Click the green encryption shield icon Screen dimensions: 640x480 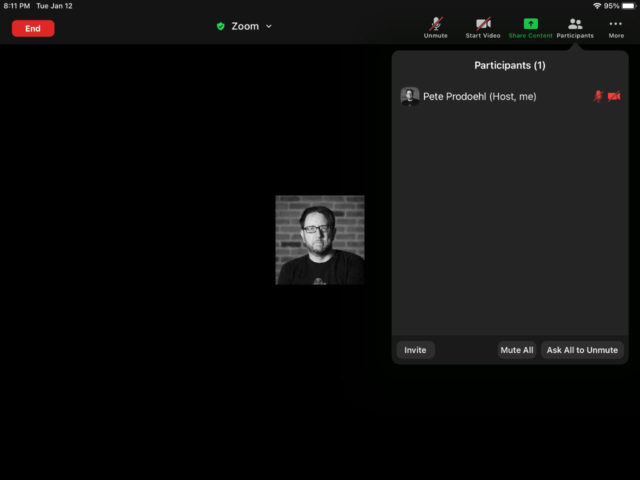click(x=221, y=27)
